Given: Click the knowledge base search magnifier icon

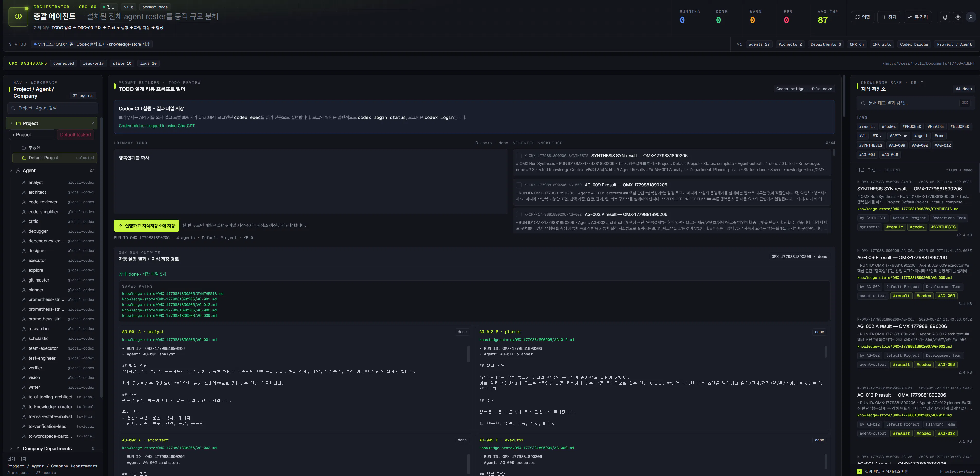Looking at the screenshot, I should [863, 103].
